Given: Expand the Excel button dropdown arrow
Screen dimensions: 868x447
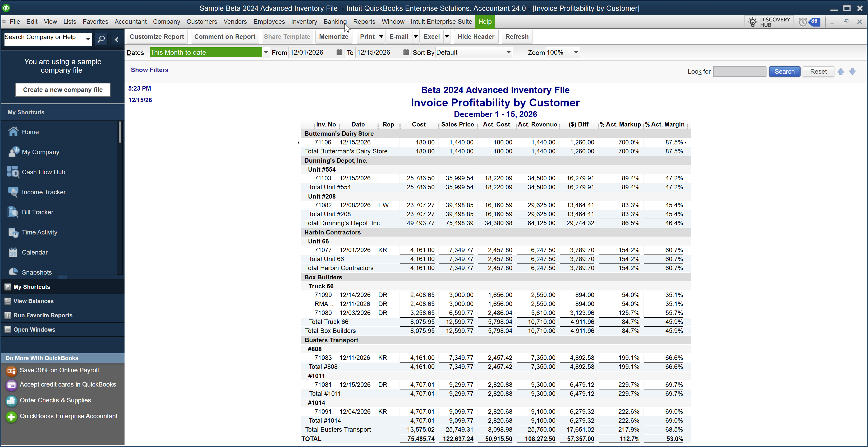Looking at the screenshot, I should pyautogui.click(x=447, y=37).
